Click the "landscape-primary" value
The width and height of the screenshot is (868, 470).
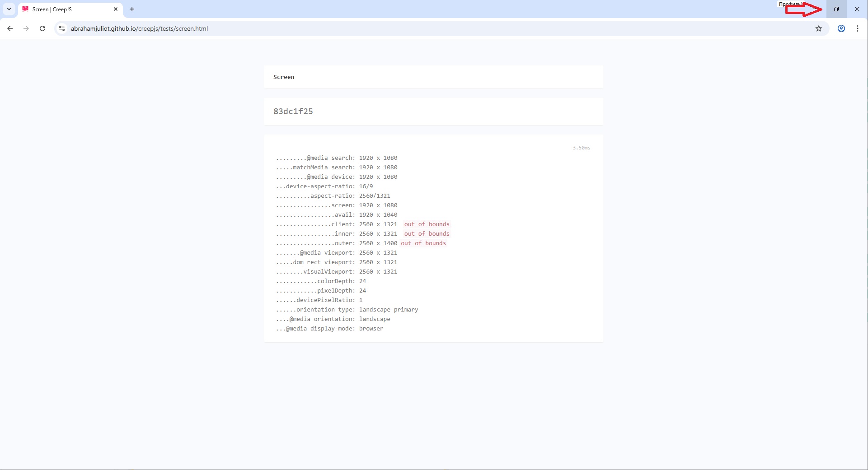(x=389, y=310)
